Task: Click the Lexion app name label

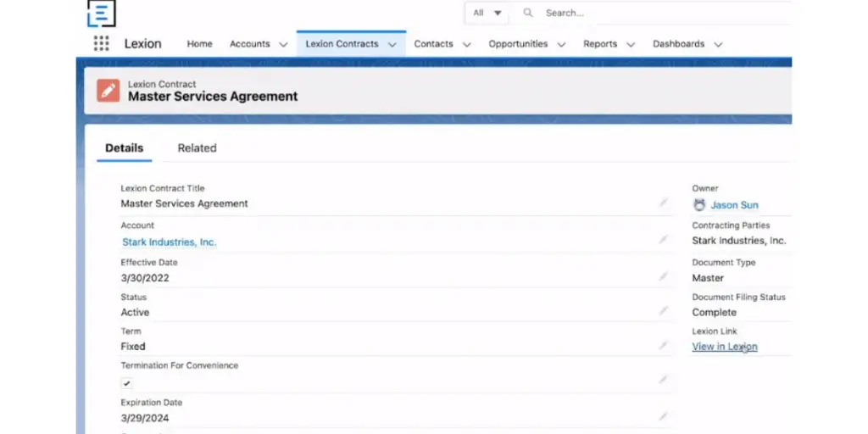Action: [142, 44]
